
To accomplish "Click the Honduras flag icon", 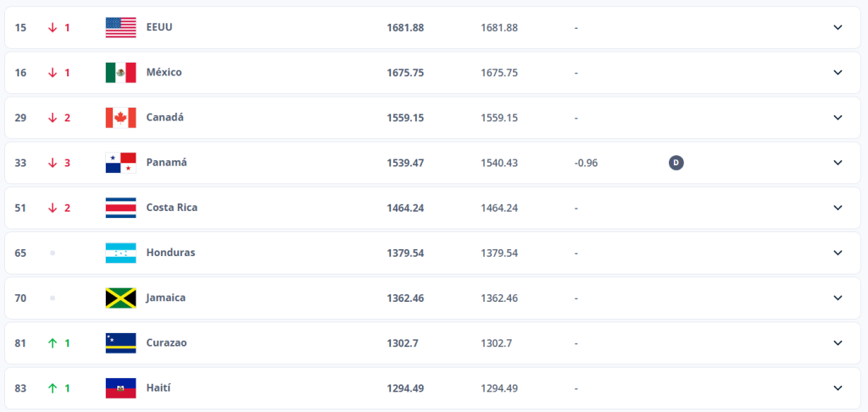I will (120, 253).
